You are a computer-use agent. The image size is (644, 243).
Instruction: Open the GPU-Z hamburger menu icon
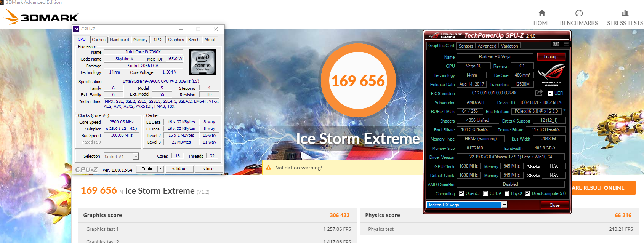coord(566,44)
